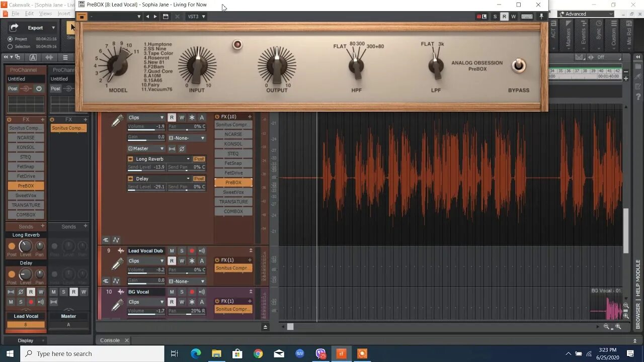Image resolution: width=644 pixels, height=362 pixels.
Task: Toggle input echo in Lead Vocal inspector
Action: (41, 302)
